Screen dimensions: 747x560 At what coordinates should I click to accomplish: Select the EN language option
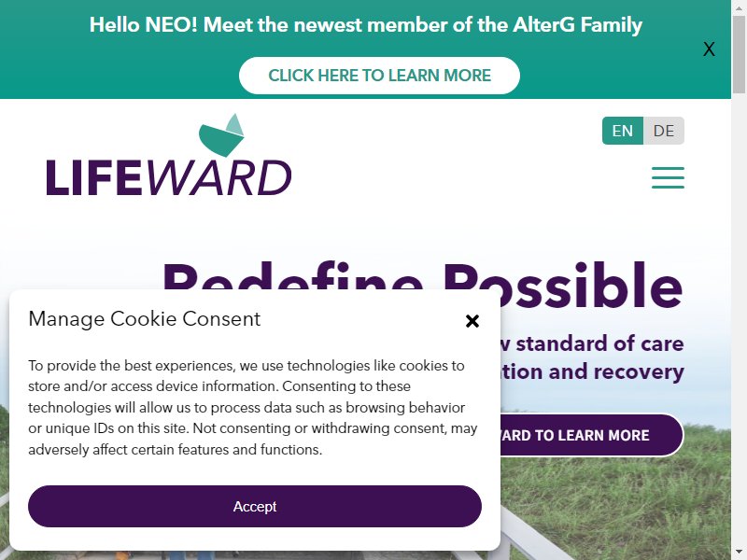coord(623,131)
